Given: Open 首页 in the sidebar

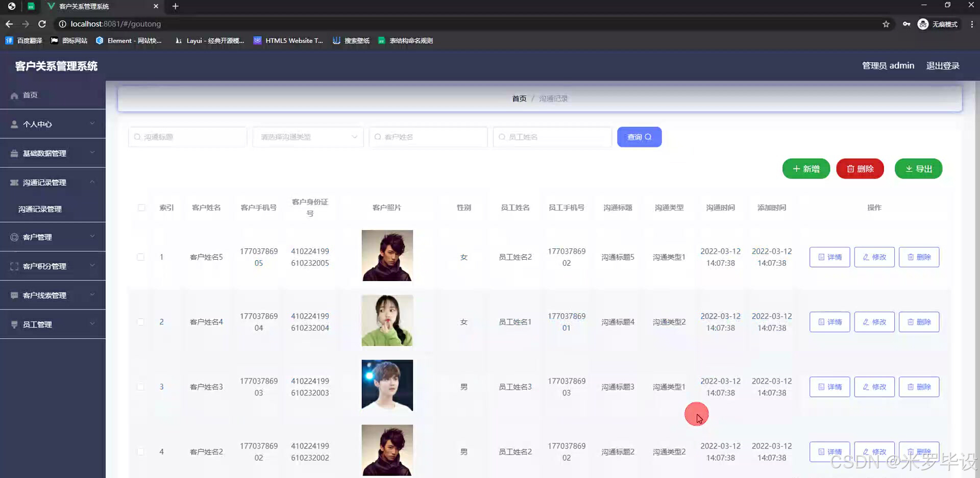Looking at the screenshot, I should pyautogui.click(x=53, y=95).
